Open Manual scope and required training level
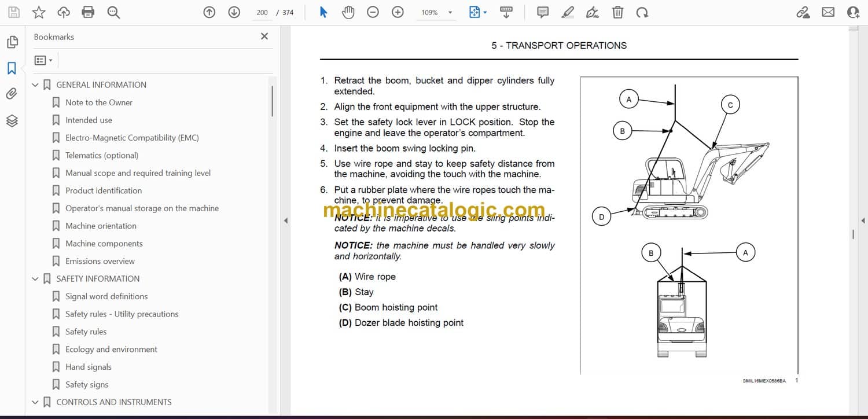 pyautogui.click(x=138, y=173)
